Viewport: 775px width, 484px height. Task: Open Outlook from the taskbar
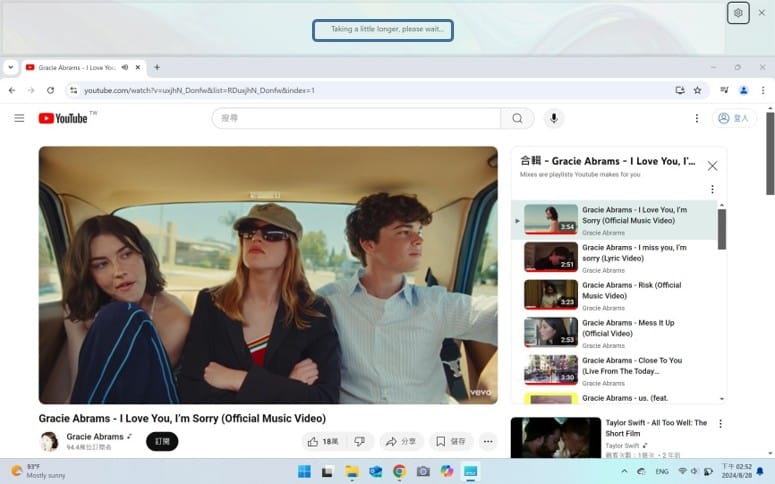click(376, 471)
